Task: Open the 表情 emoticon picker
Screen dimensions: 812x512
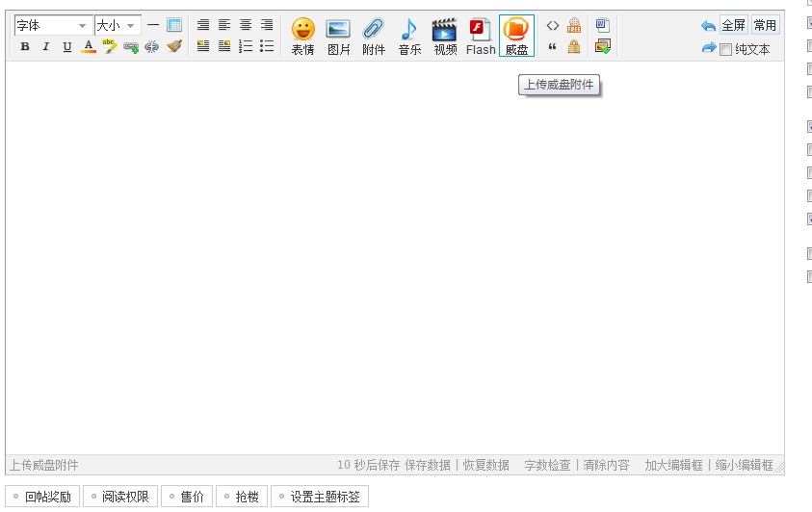Action: point(303,36)
